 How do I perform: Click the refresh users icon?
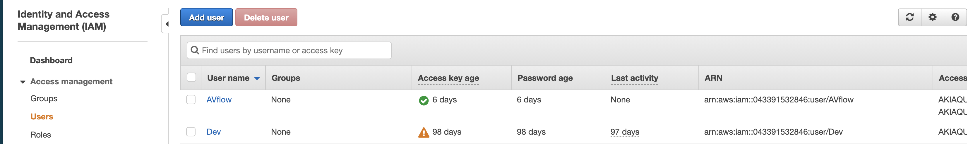click(x=909, y=18)
